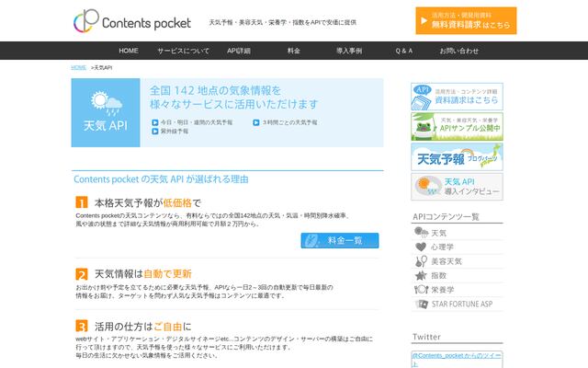
Task: Click tagline 天気予報・美容天気・栄養学・指数をAPIで安価に提供
Action: 282,22
